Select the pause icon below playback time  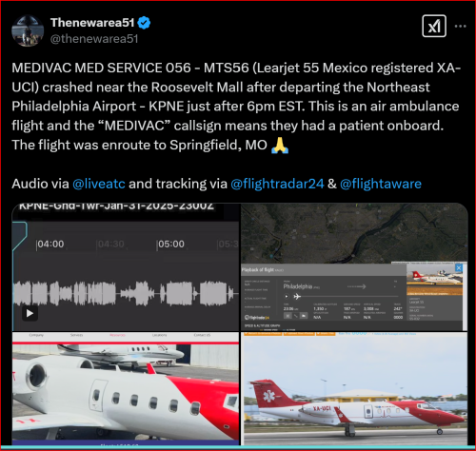click(288, 316)
